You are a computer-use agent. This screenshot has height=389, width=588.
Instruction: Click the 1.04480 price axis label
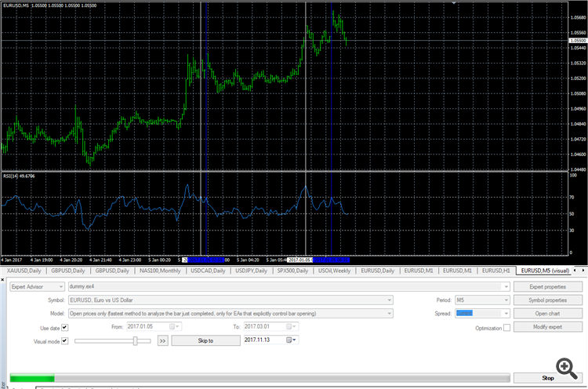pyautogui.click(x=578, y=169)
